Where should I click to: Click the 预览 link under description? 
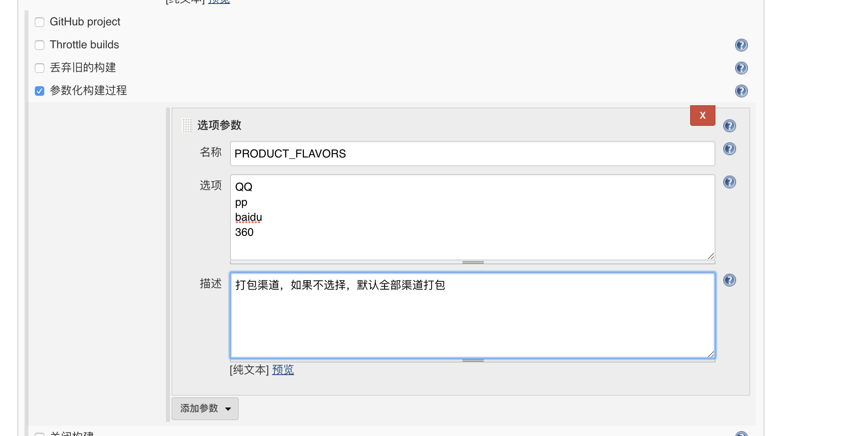[x=283, y=370]
